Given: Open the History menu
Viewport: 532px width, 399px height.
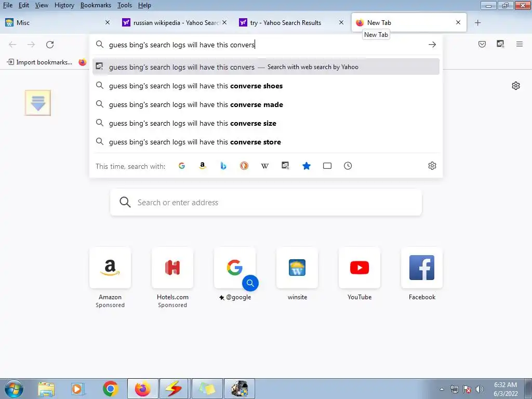Looking at the screenshot, I should 64,5.
